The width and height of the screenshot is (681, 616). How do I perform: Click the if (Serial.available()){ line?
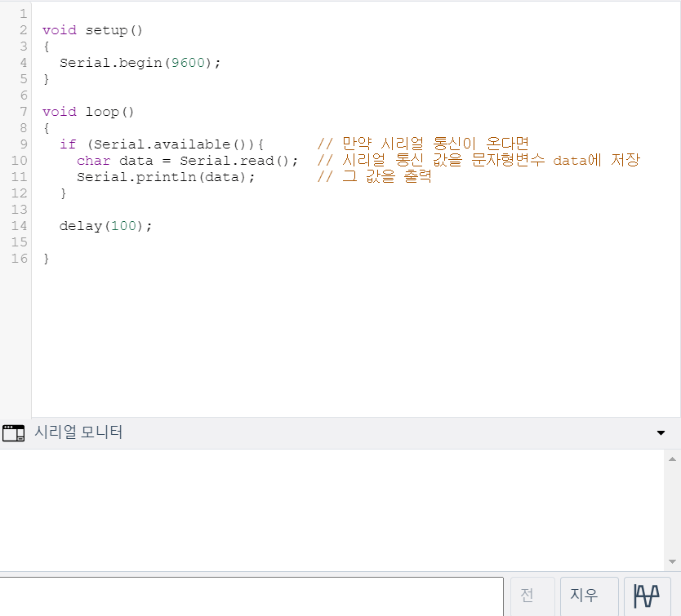(162, 144)
